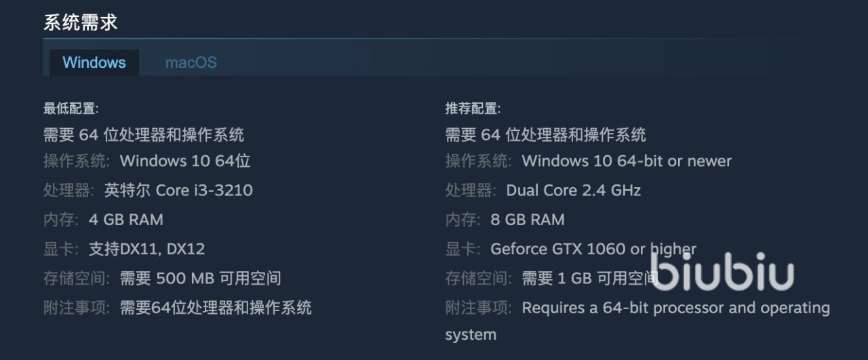Click the Windows 10 64位 text

pos(185,161)
